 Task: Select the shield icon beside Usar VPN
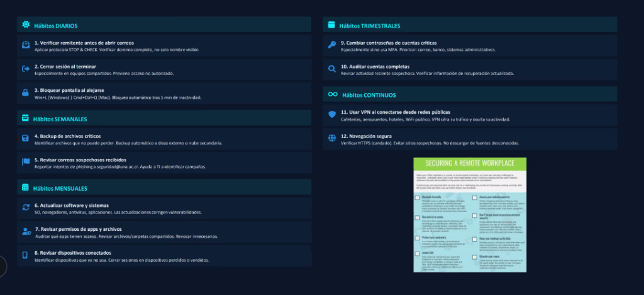332,114
